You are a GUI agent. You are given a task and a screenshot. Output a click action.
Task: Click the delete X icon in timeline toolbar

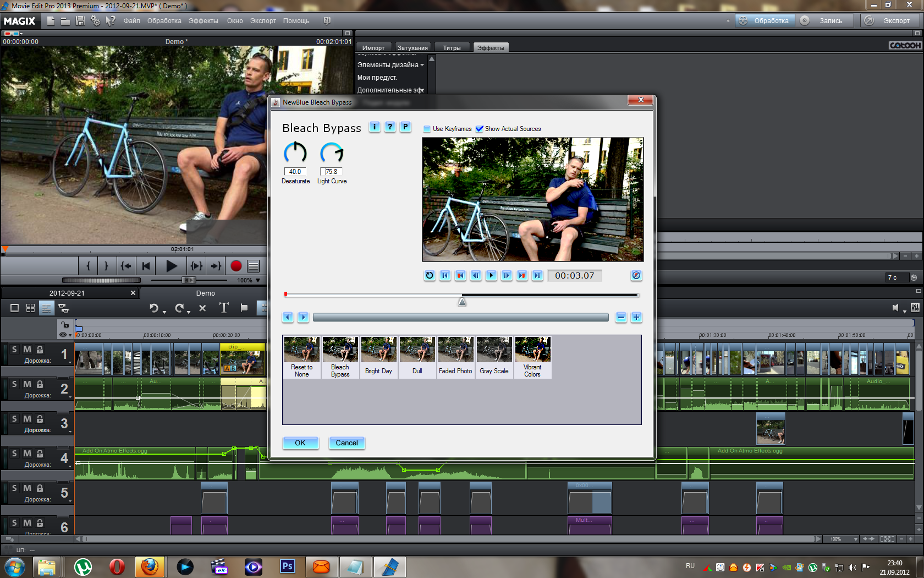[202, 308]
